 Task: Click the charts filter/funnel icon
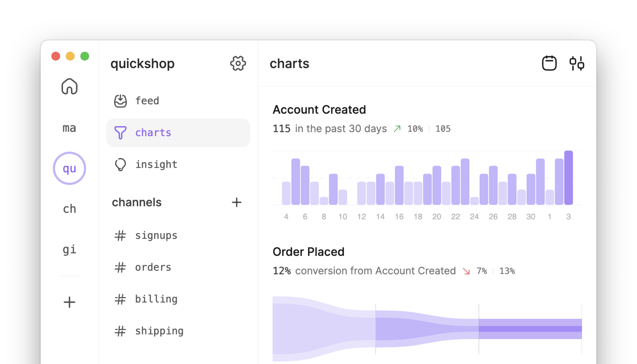click(x=120, y=132)
